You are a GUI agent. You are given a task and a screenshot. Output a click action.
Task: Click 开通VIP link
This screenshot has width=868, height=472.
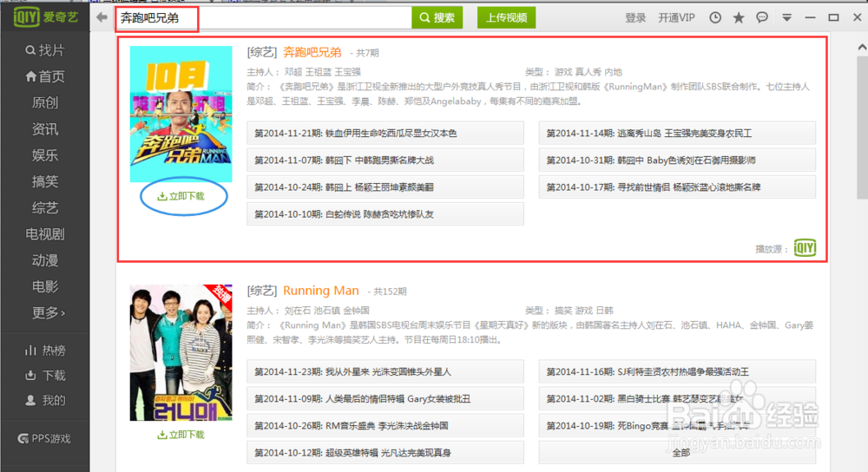(x=676, y=17)
